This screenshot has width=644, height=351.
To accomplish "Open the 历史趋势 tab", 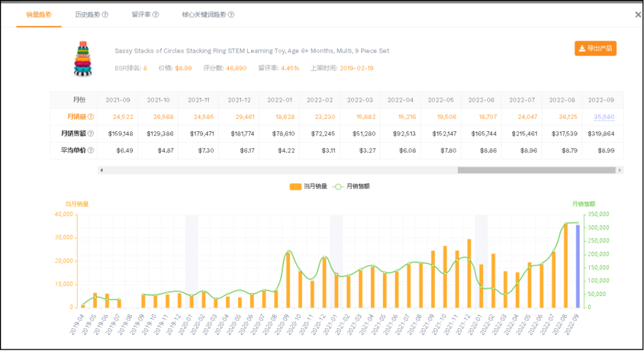I will (x=88, y=14).
